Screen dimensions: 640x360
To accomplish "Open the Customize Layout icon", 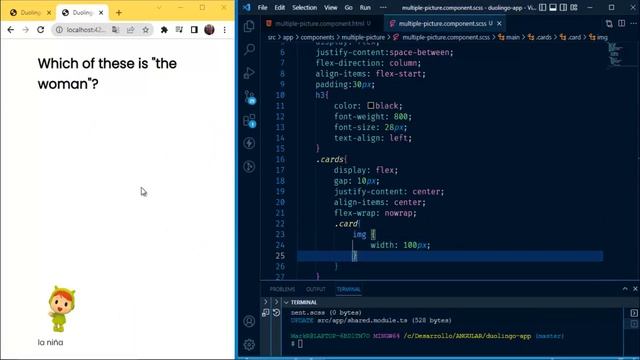I will (x=574, y=7).
